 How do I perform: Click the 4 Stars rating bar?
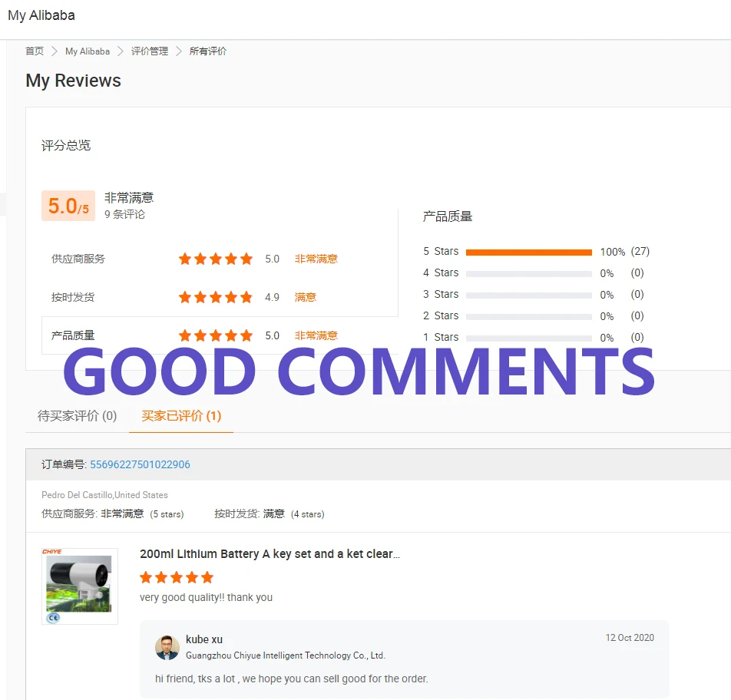click(x=528, y=273)
